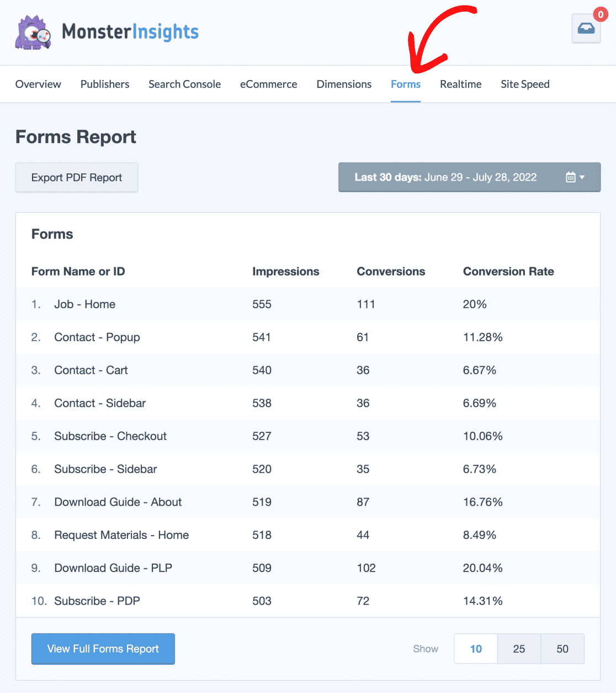This screenshot has height=693, width=616.
Task: Select the Forms tab
Action: click(x=406, y=84)
